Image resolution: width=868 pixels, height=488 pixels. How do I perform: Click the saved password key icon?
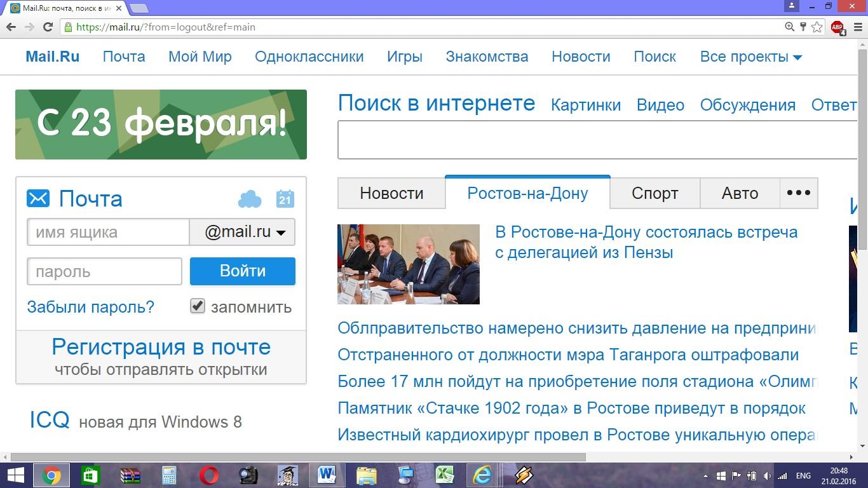pos(803,27)
